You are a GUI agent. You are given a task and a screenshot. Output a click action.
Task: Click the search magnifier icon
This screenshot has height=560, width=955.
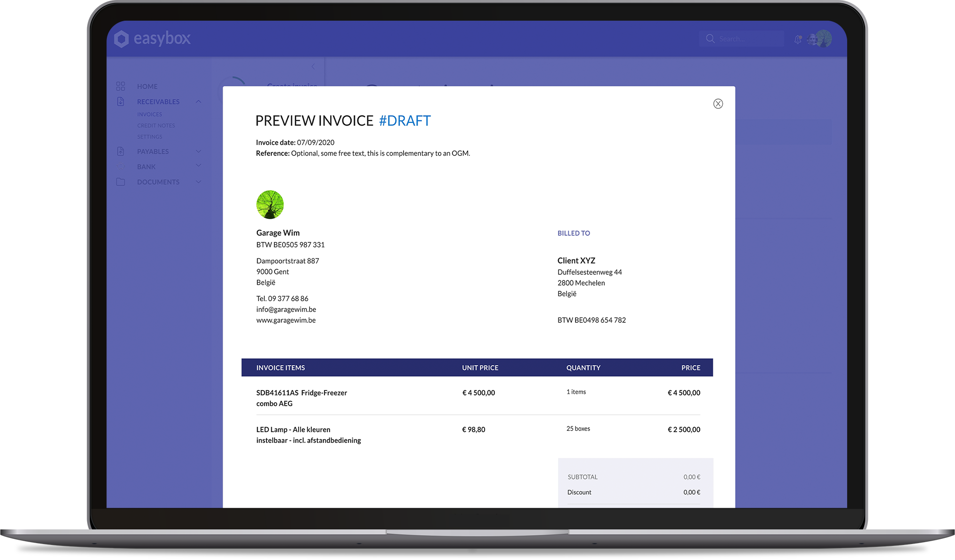pos(710,39)
